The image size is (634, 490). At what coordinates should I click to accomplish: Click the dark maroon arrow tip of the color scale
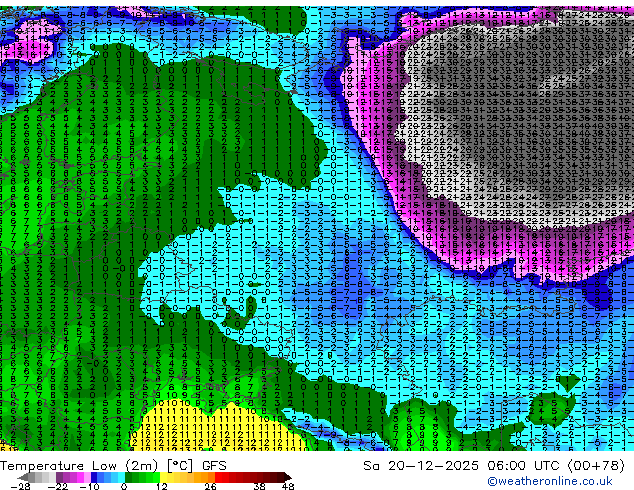pos(289,478)
